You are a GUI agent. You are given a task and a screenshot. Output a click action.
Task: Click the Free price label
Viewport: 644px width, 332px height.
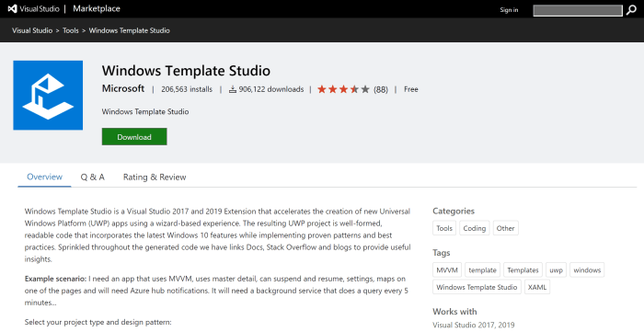tap(410, 89)
